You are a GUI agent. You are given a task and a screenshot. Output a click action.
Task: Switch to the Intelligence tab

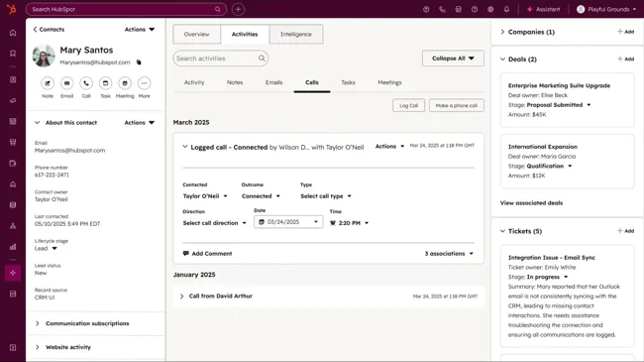(x=296, y=34)
